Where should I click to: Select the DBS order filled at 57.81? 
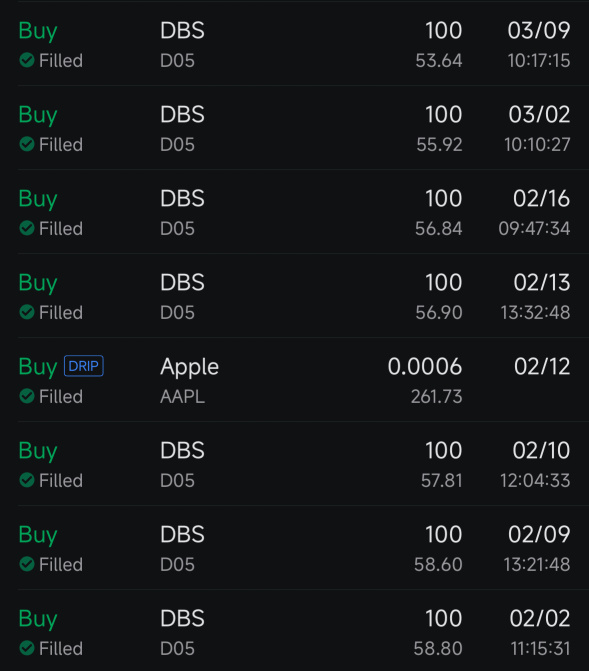click(294, 463)
